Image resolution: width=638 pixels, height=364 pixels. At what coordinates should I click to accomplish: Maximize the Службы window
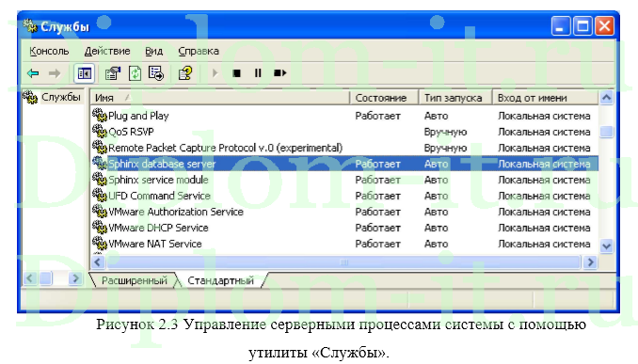pos(582,26)
